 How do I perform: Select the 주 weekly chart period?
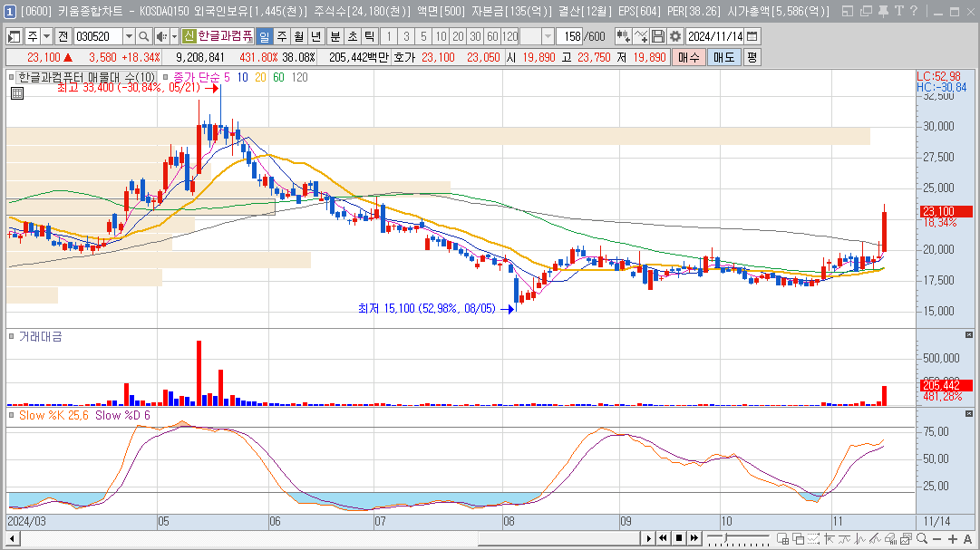[x=282, y=37]
